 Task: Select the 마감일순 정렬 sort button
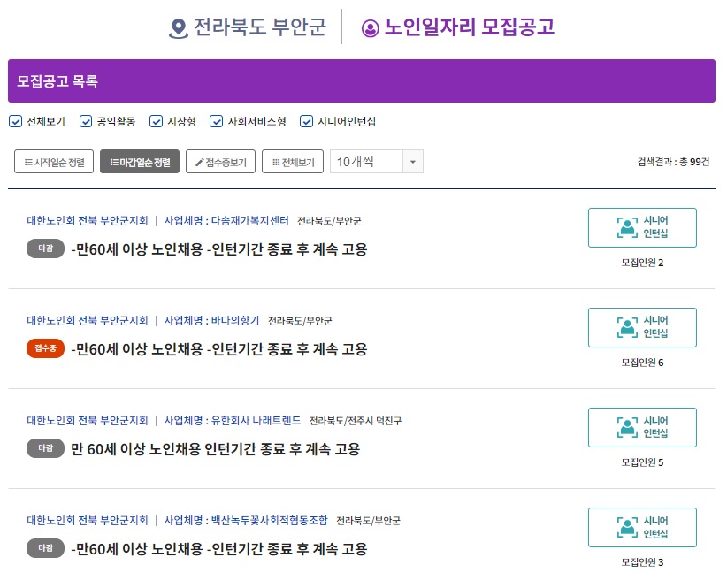coord(140,162)
